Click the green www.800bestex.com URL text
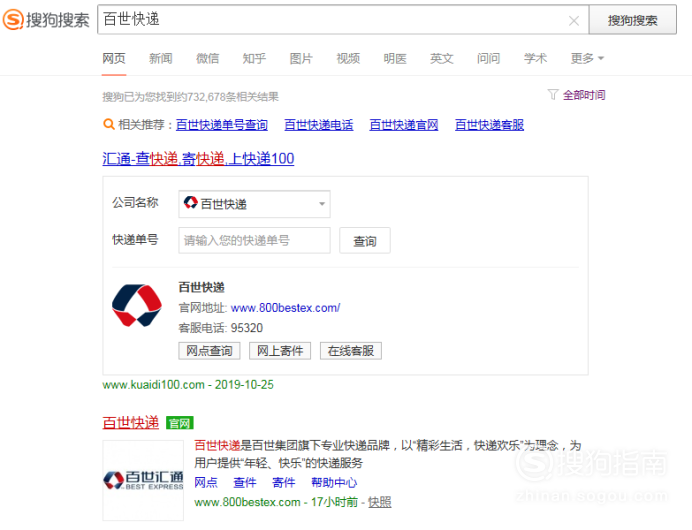Screen dimensions: 692x530 [247, 502]
